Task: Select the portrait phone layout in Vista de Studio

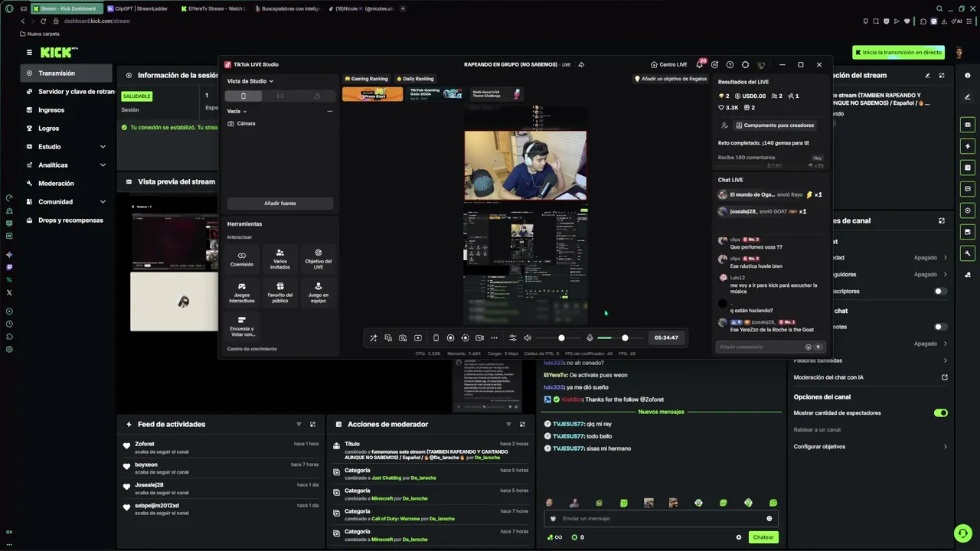Action: coord(243,96)
